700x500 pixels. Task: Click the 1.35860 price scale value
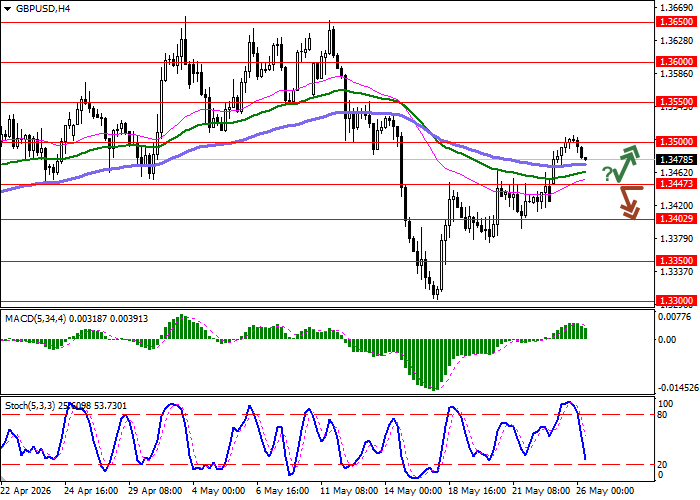click(x=677, y=74)
